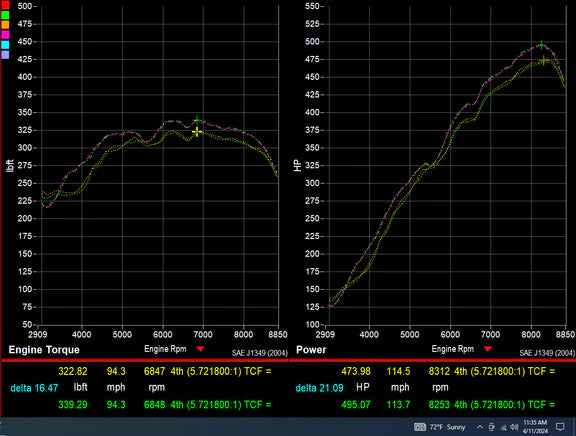The image size is (576, 436).
Task: Click the Engine Torque graph title
Action: (x=44, y=350)
